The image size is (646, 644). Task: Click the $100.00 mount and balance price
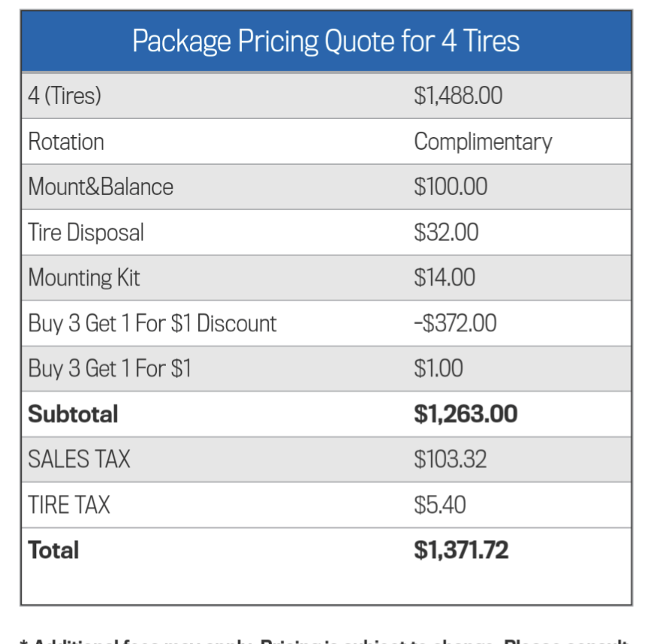point(451,187)
